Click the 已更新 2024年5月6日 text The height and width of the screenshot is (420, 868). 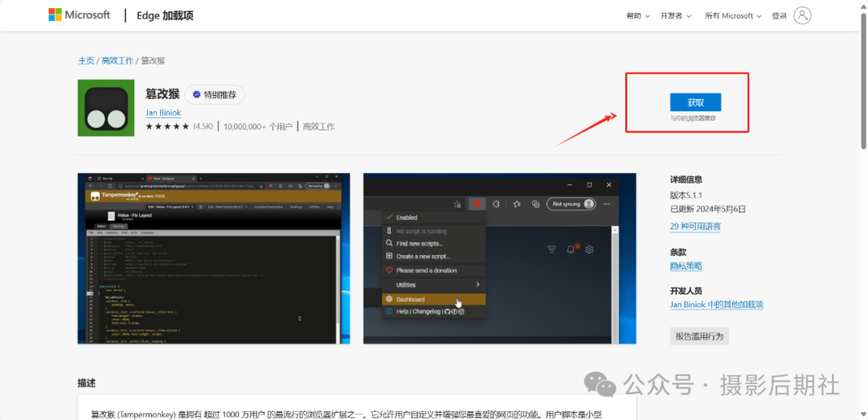(708, 209)
